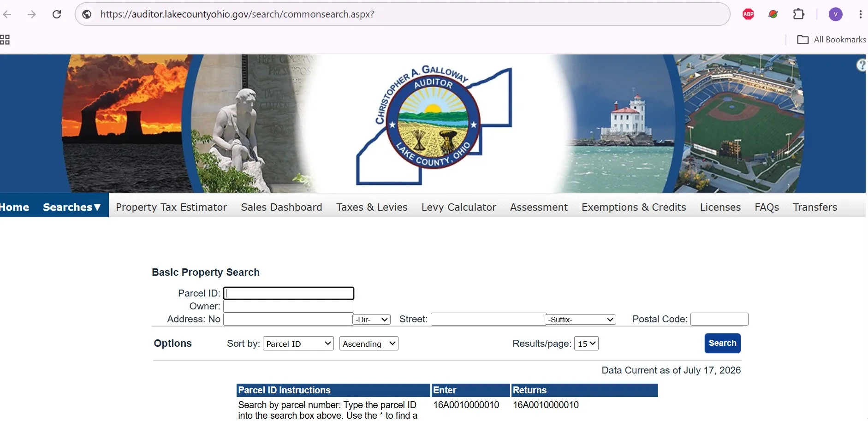Open the Sort by Parcel ID dropdown

pos(298,344)
